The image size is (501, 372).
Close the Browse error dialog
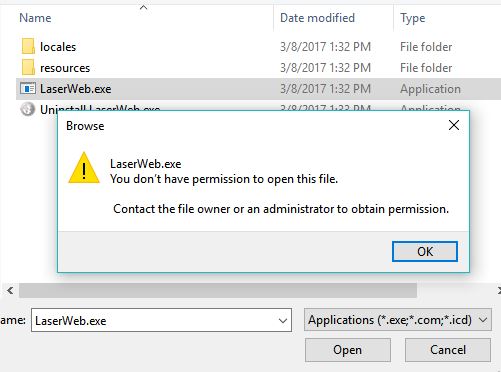[454, 125]
